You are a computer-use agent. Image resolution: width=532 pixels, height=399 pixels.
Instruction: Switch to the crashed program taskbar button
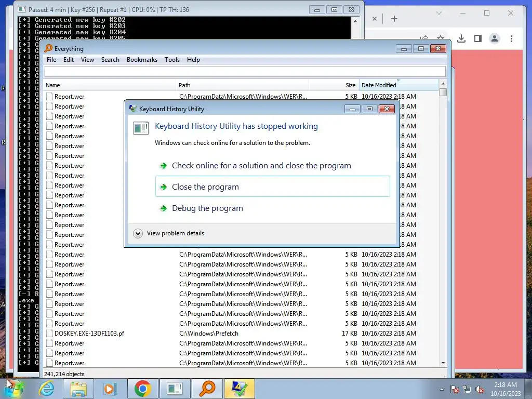[x=175, y=389]
